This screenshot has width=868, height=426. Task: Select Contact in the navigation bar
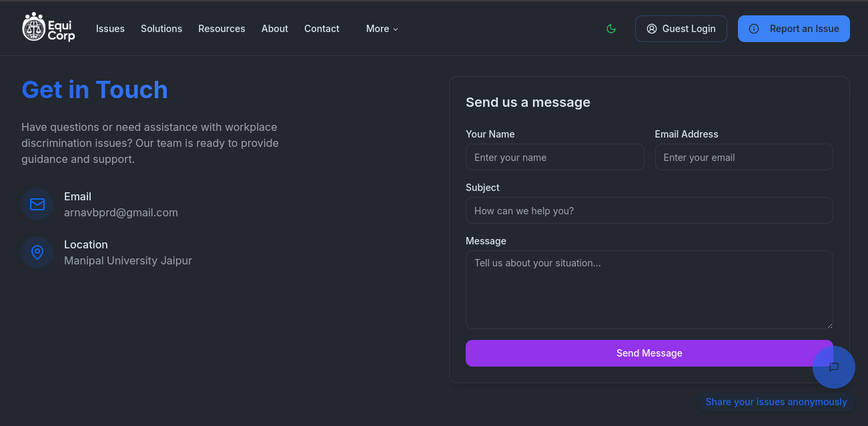(322, 29)
